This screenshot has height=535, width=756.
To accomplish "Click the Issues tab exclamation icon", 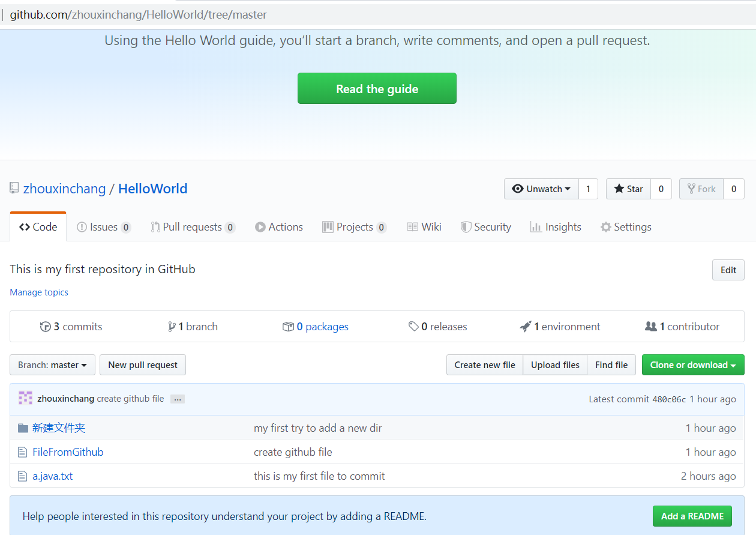I will [x=82, y=227].
